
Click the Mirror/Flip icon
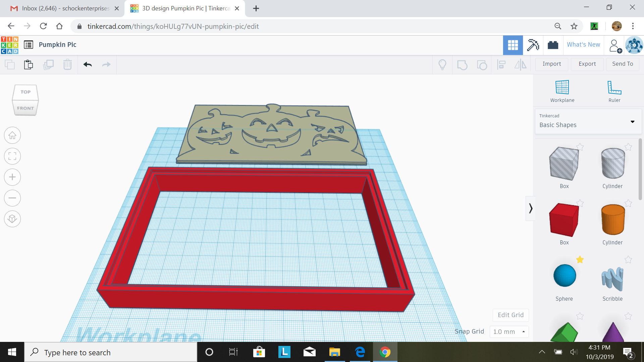point(520,65)
